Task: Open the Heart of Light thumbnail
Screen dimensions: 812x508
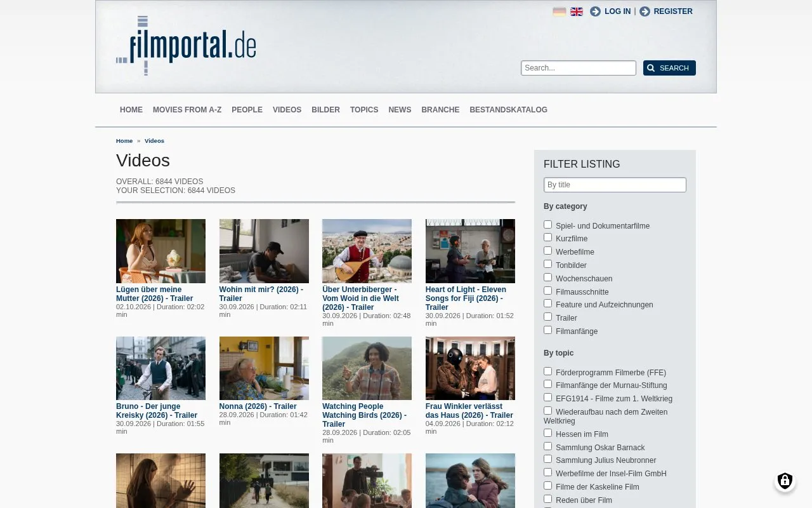Action: (470, 251)
